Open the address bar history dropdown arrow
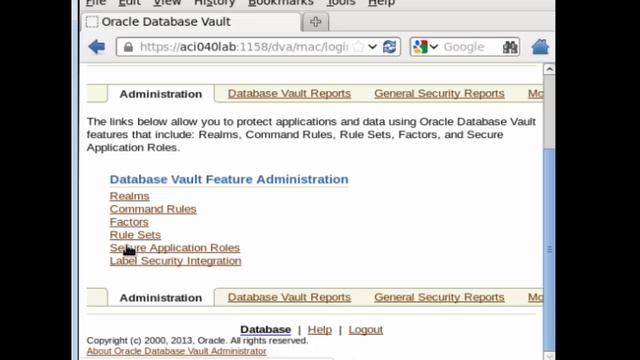 click(372, 47)
